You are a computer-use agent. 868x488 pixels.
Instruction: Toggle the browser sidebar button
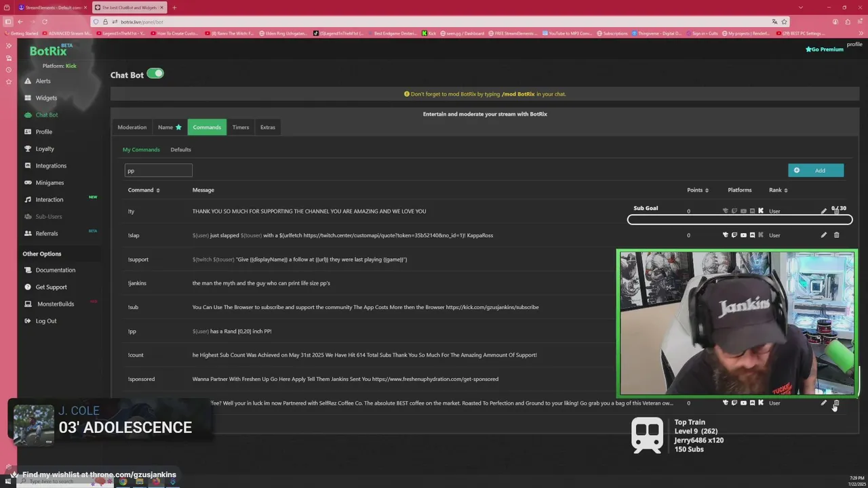pyautogui.click(x=8, y=22)
